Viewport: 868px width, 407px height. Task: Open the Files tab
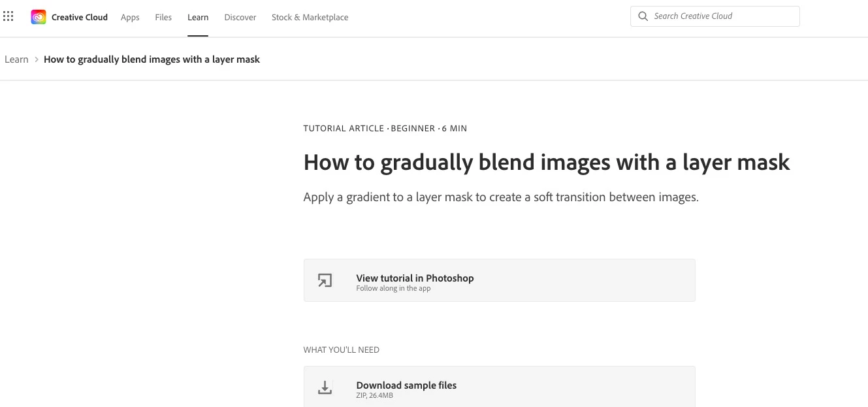tap(163, 17)
